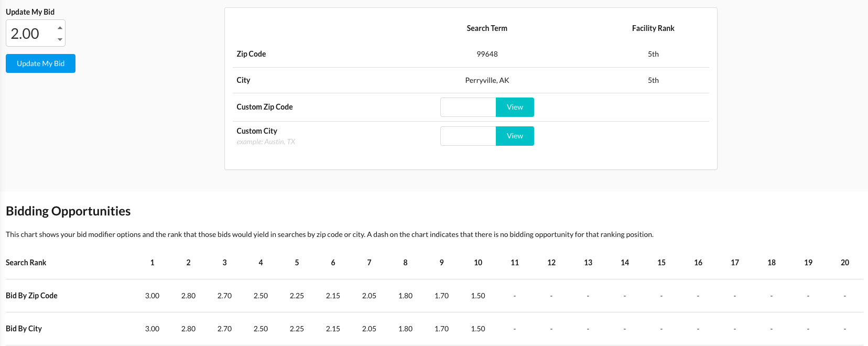Viewport: 868px width, 346px height.
Task: Click 2.80 in the Bid By Zip Code row
Action: coord(189,296)
